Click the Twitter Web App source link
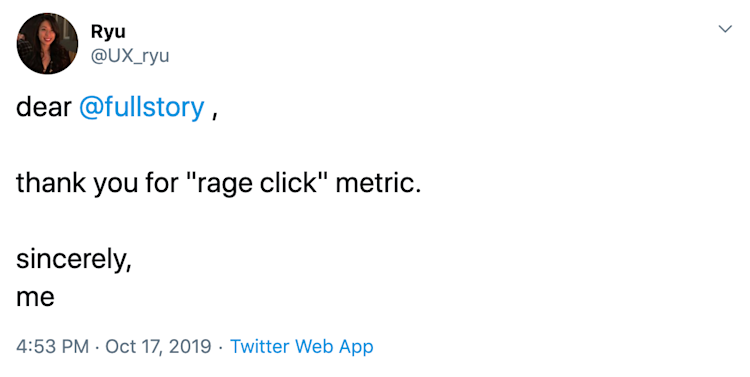The image size is (750, 377). [x=302, y=346]
